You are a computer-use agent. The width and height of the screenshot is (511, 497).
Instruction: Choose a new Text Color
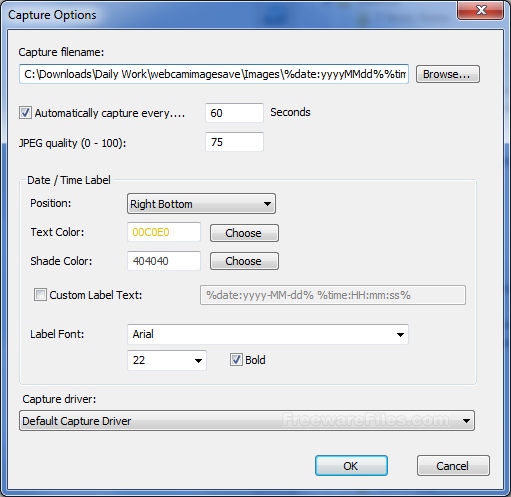244,233
